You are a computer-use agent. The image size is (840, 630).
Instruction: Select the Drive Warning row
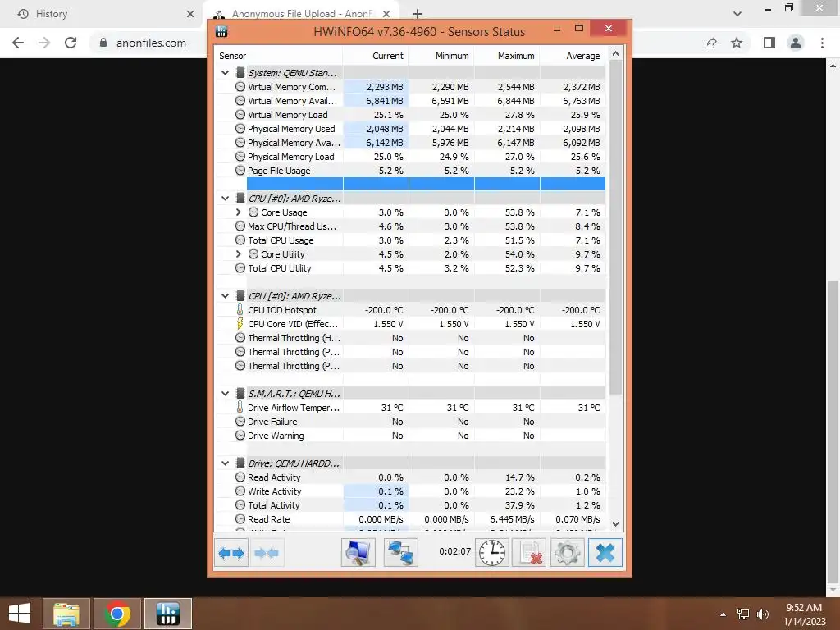[x=410, y=436]
